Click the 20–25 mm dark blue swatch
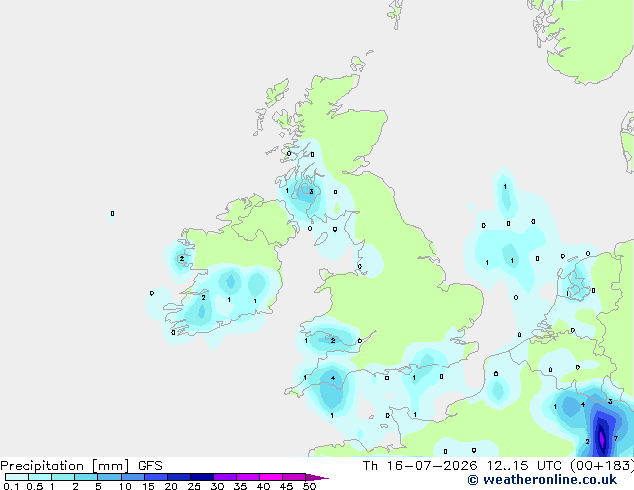Viewport: 634px width, 490px height. 179,477
